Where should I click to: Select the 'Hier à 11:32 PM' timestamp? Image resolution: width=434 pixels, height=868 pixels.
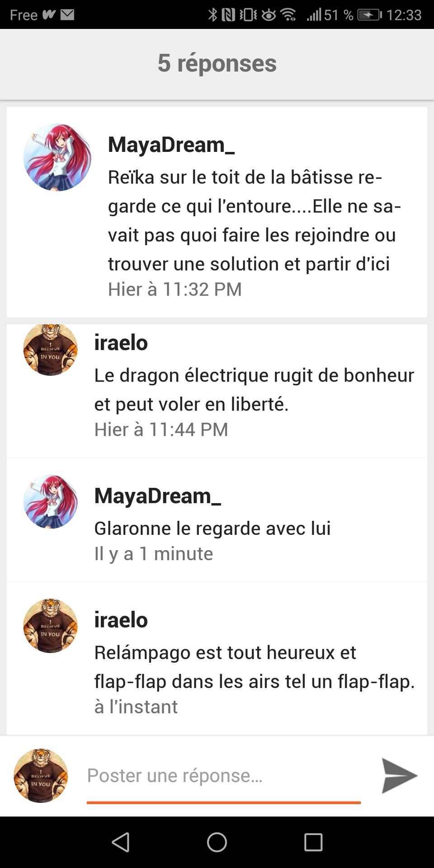(x=175, y=289)
